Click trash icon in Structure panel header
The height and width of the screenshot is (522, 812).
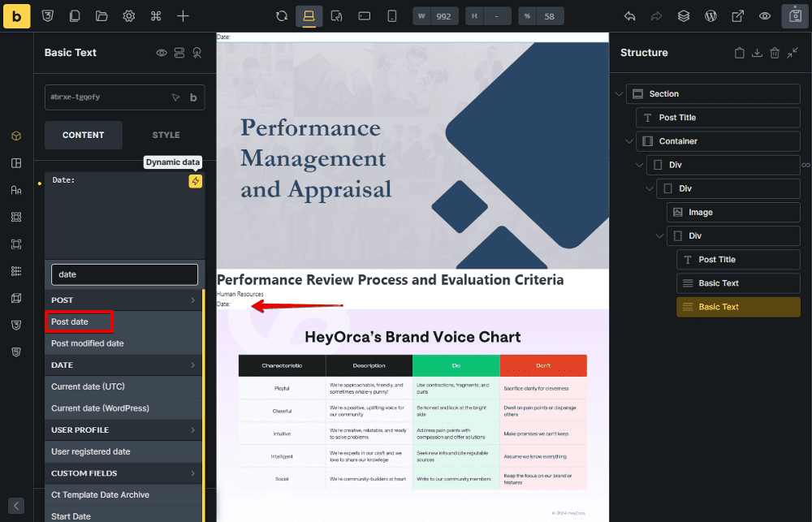click(x=775, y=53)
